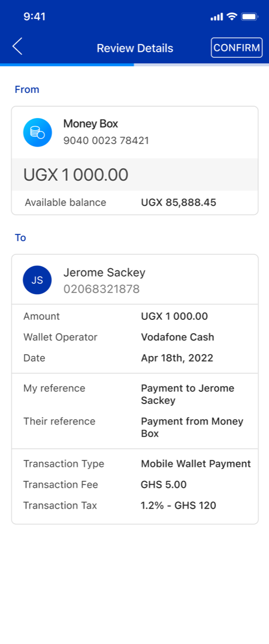269x644 pixels.
Task: Tap the Review Details title
Action: (135, 48)
